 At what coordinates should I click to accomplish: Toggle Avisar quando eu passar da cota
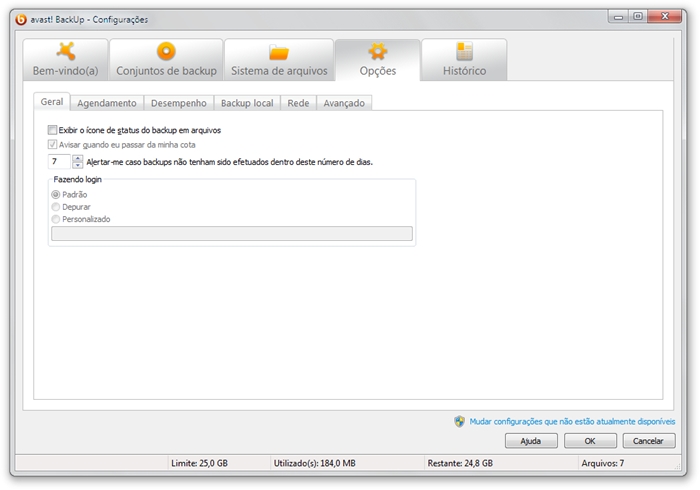click(52, 144)
